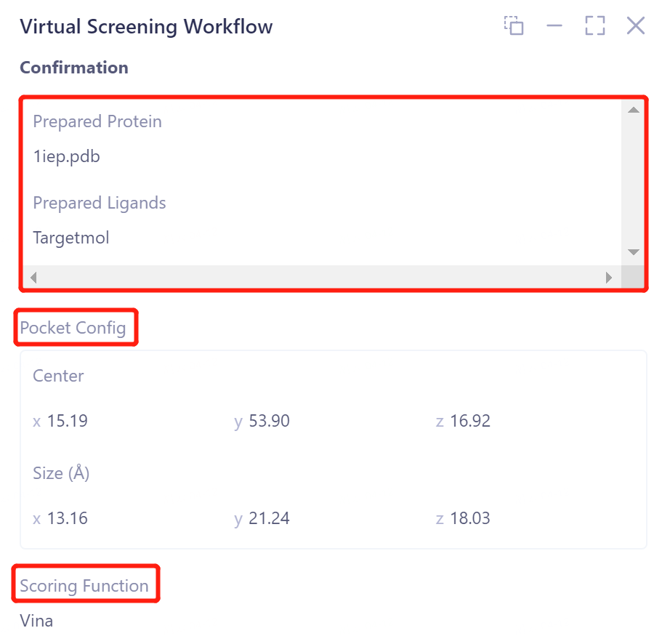This screenshot has width=670, height=644.
Task: Minimize the Virtual Screening Workflow panel
Action: click(554, 25)
